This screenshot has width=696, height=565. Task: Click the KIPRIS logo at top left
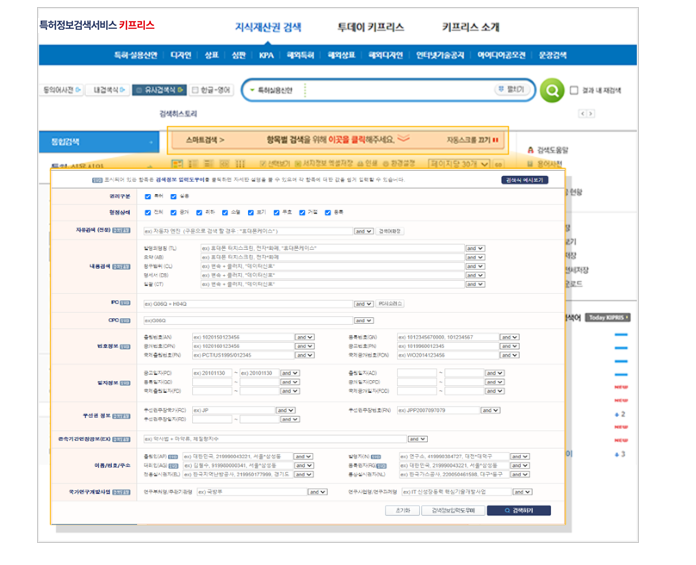[96, 24]
